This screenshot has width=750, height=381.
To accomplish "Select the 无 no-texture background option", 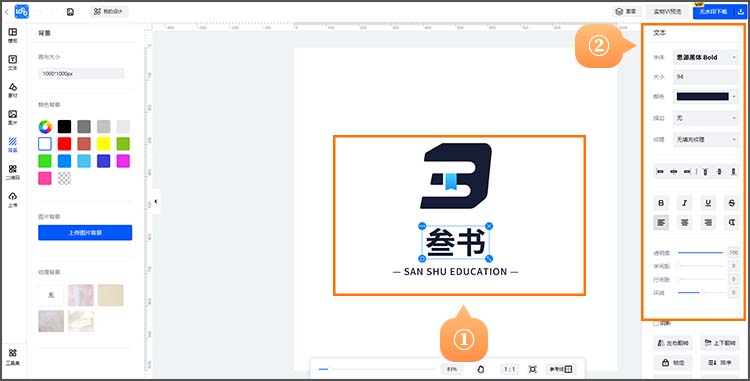I will click(51, 295).
